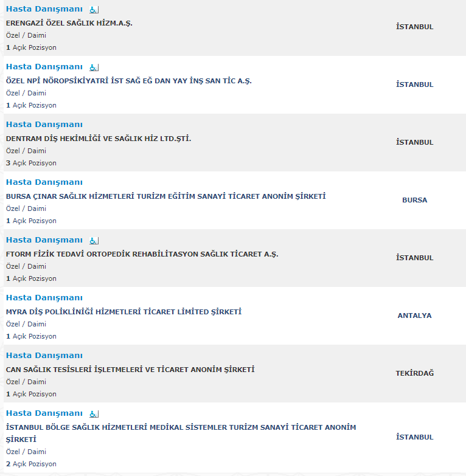This screenshot has width=466, height=476.
Task: Click the CAN SAĞLIK TESİSLERİ company name
Action: (130, 370)
